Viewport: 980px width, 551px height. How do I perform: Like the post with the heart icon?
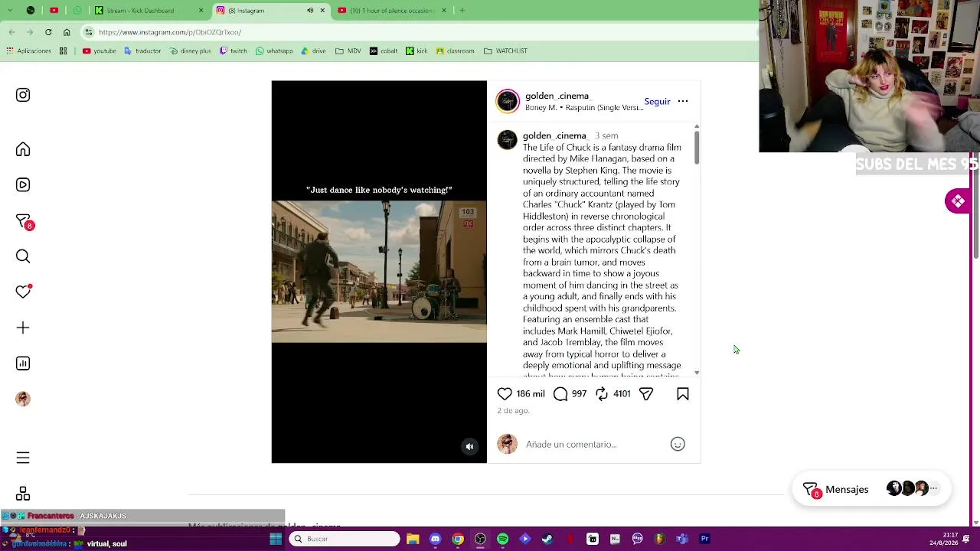(x=505, y=394)
